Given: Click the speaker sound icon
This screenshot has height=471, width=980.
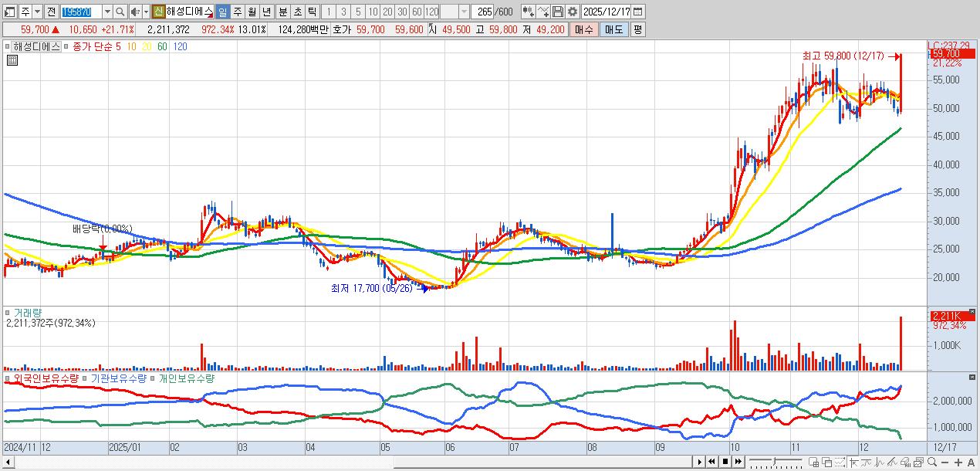Looking at the screenshot, I should 135,12.
